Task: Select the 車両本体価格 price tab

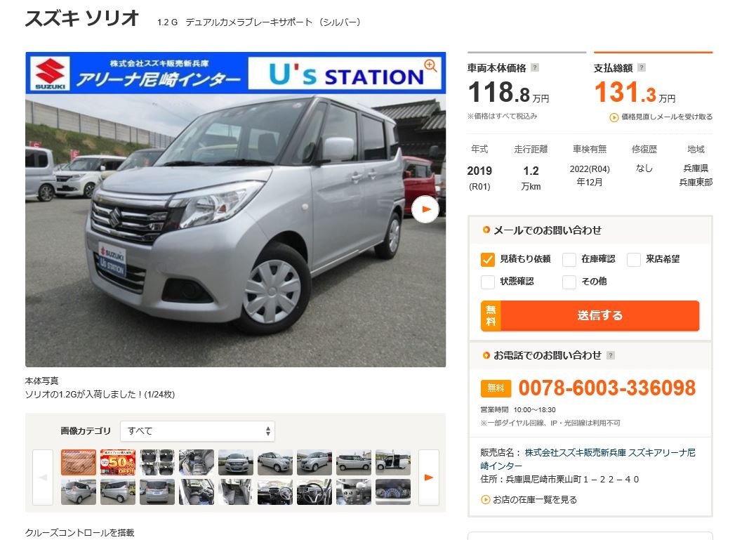Action: (526, 87)
